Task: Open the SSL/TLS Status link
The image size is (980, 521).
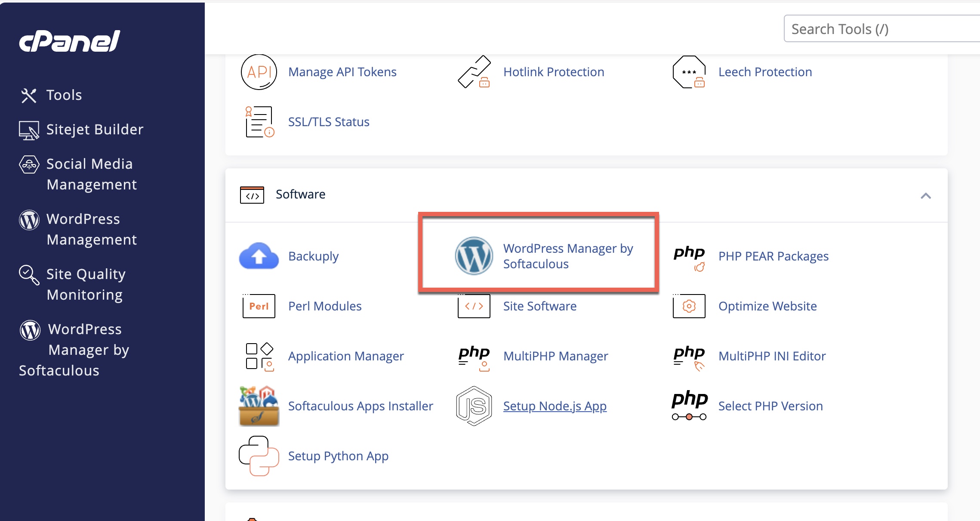Action: [329, 122]
